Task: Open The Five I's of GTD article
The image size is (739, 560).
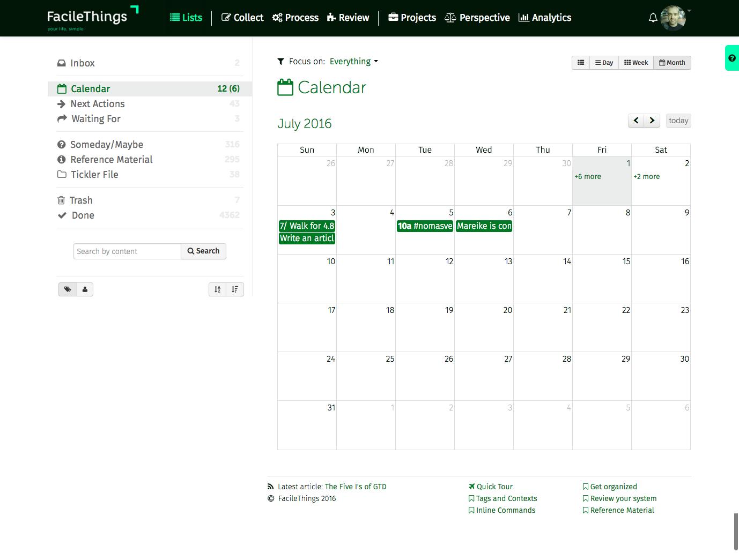Action: (x=356, y=487)
